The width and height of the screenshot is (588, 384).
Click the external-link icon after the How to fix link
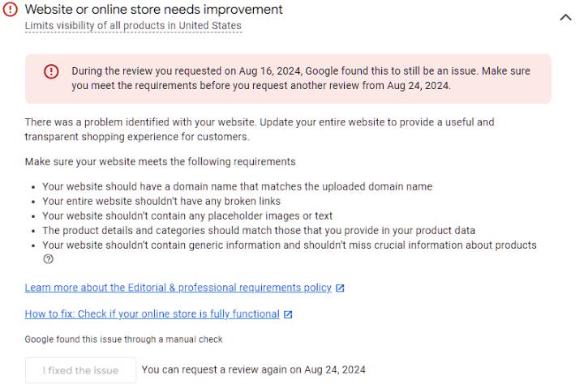coord(288,314)
